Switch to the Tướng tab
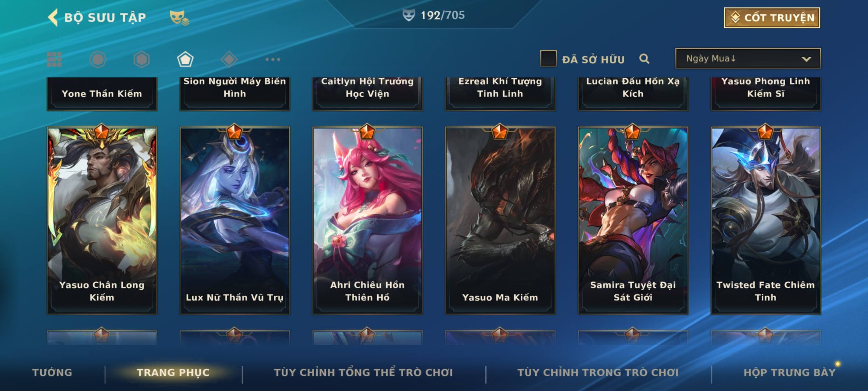 [x=52, y=373]
